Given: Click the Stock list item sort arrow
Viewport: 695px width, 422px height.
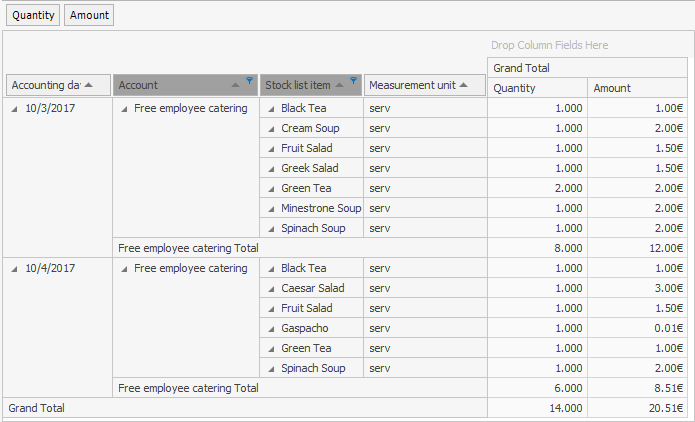Looking at the screenshot, I should (x=340, y=86).
